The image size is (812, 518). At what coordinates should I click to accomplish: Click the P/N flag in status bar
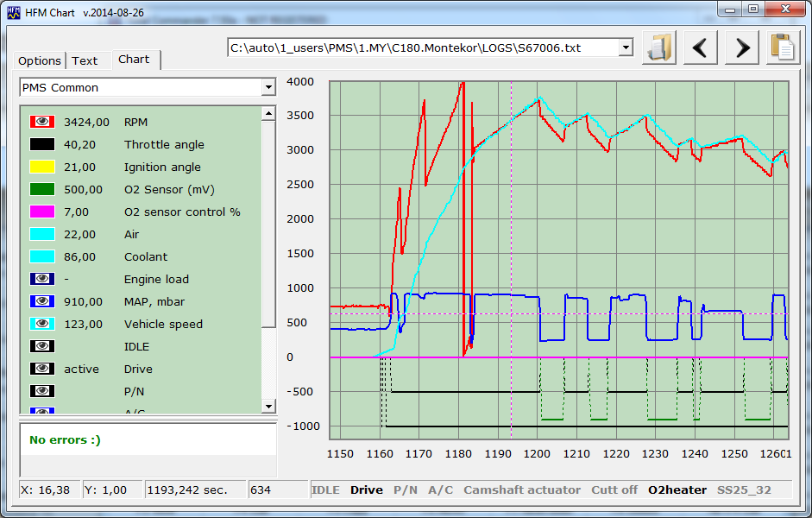(406, 490)
